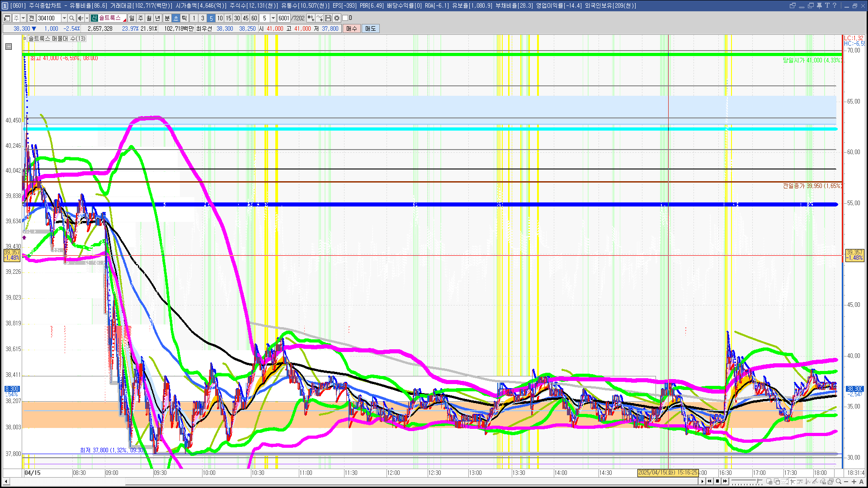Expand the 주 type dropdown arrow
This screenshot has height=488, width=868.
(23, 18)
